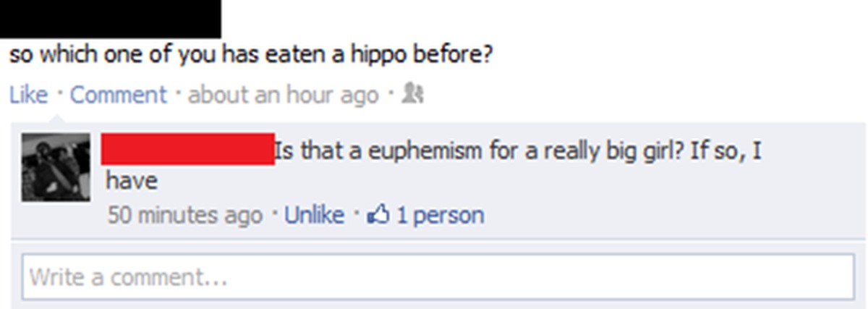
Task: Open the 'about an hour ago' timestamp
Action: tap(284, 95)
